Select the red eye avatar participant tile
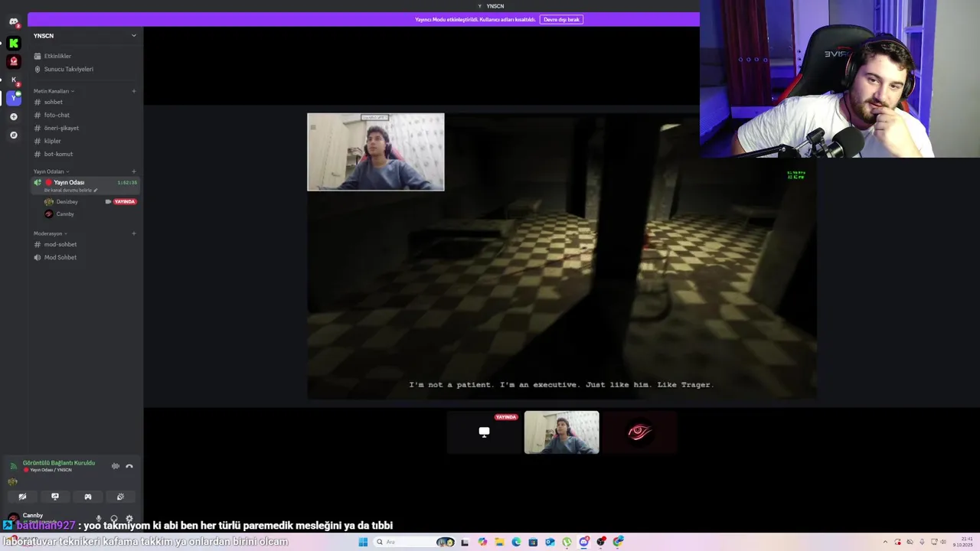980x551 pixels. coord(640,432)
